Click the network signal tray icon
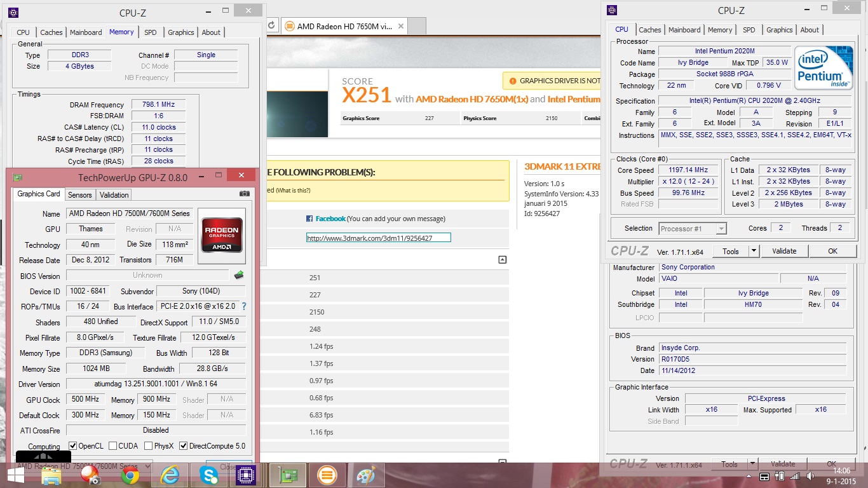 pos(796,477)
